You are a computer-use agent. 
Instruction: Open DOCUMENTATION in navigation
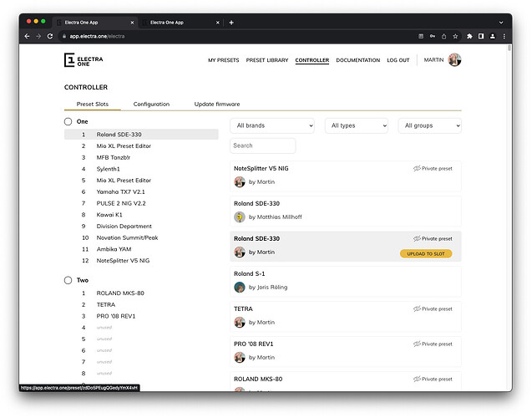(358, 60)
